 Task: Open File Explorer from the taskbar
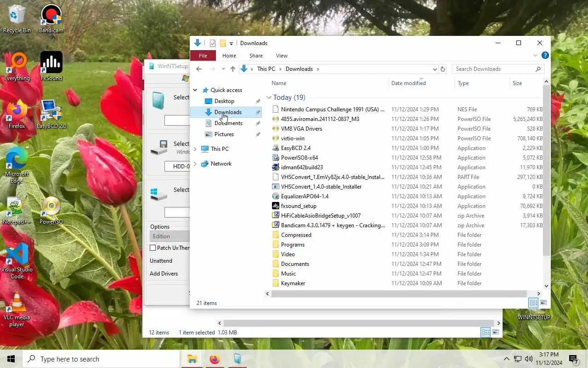pyautogui.click(x=192, y=359)
